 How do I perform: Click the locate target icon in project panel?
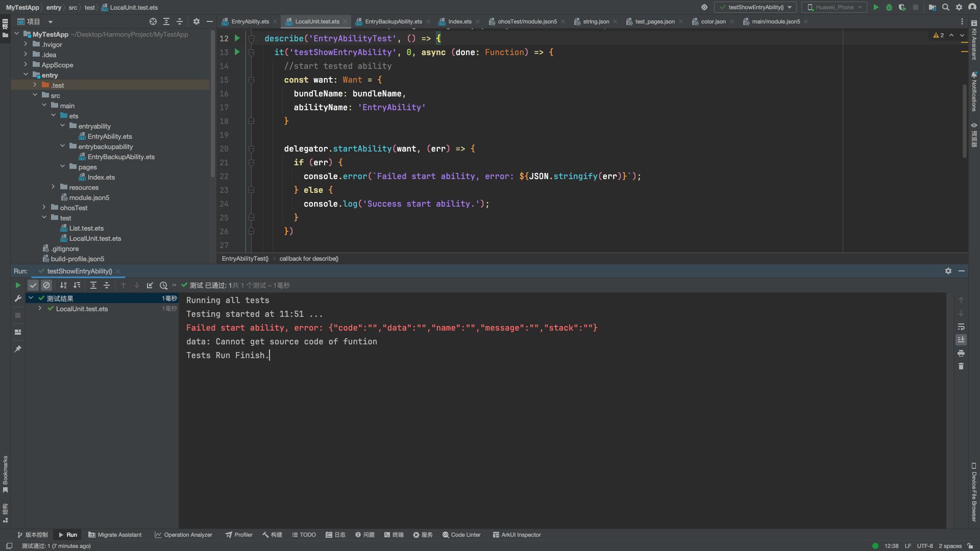click(153, 21)
